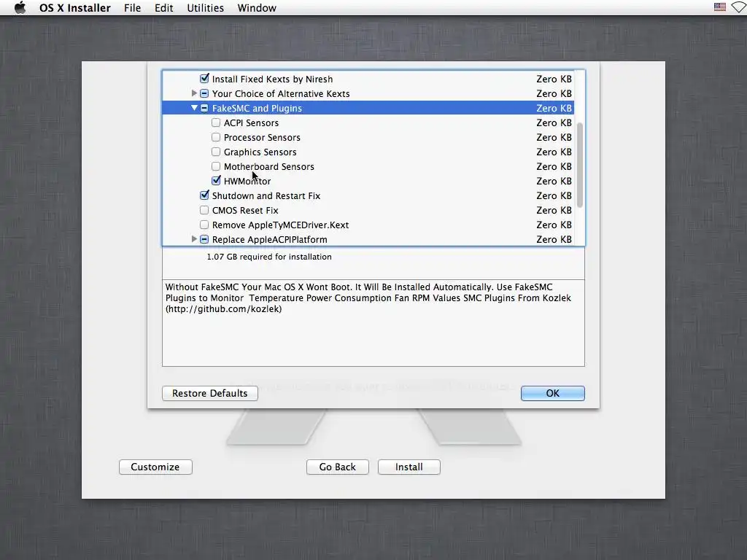Collapse the FakeSMC and Plugins group
Viewport: 747px width, 560px height.
pyautogui.click(x=194, y=108)
